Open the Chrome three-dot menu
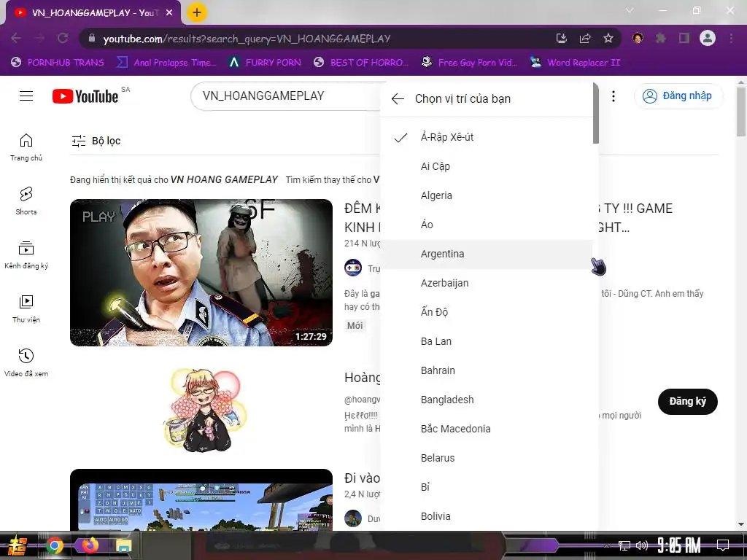This screenshot has height=560, width=747. (731, 38)
